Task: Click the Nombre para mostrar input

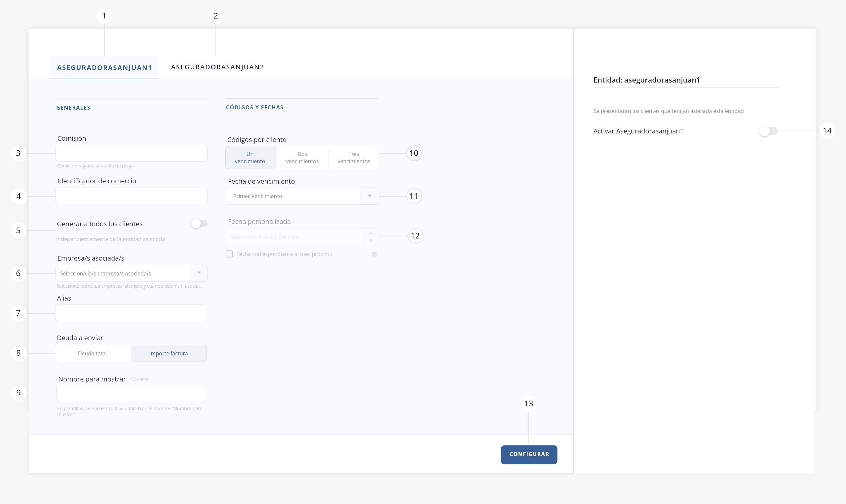Action: 131,393
